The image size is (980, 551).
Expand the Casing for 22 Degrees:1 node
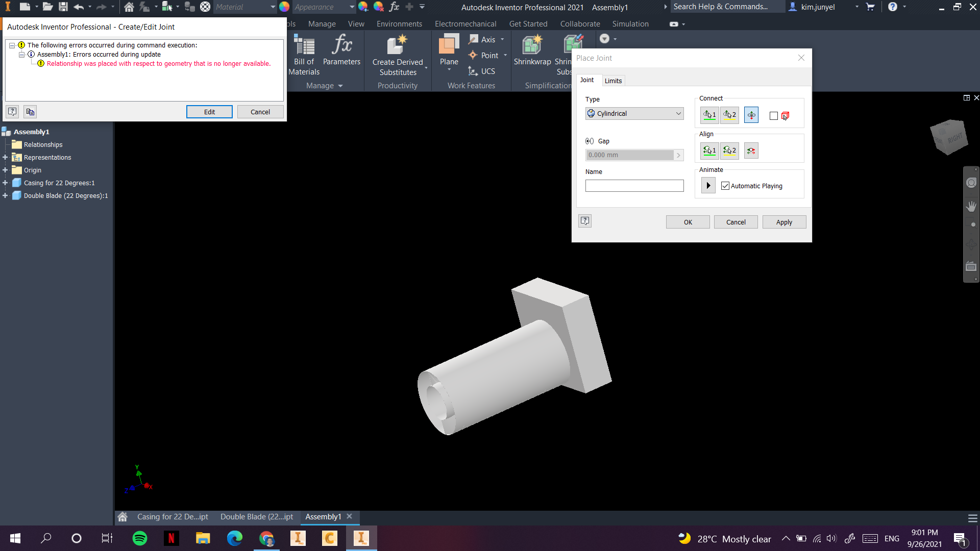click(x=5, y=183)
